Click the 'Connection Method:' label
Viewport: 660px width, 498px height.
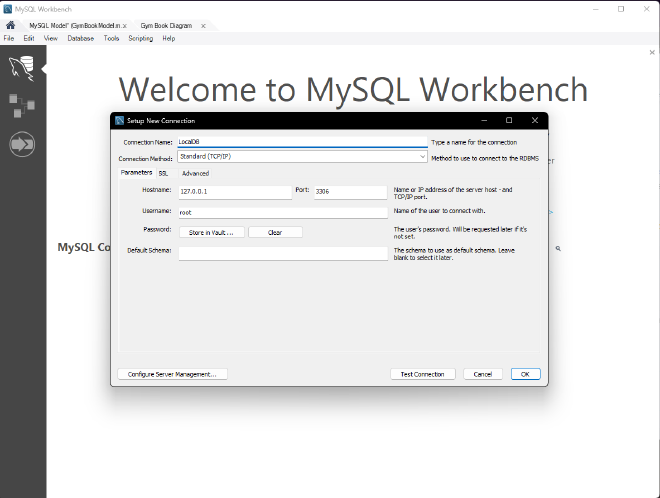(x=145, y=159)
